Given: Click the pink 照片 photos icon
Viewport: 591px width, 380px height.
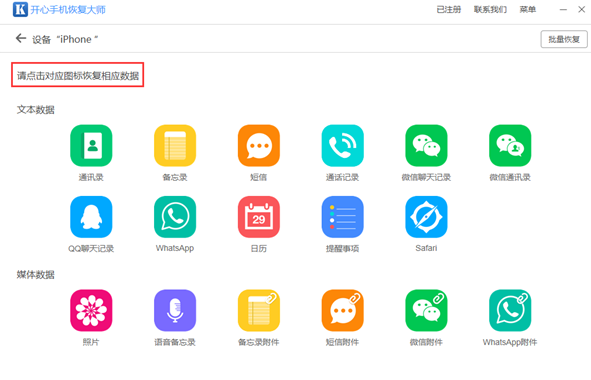Looking at the screenshot, I should click(91, 310).
